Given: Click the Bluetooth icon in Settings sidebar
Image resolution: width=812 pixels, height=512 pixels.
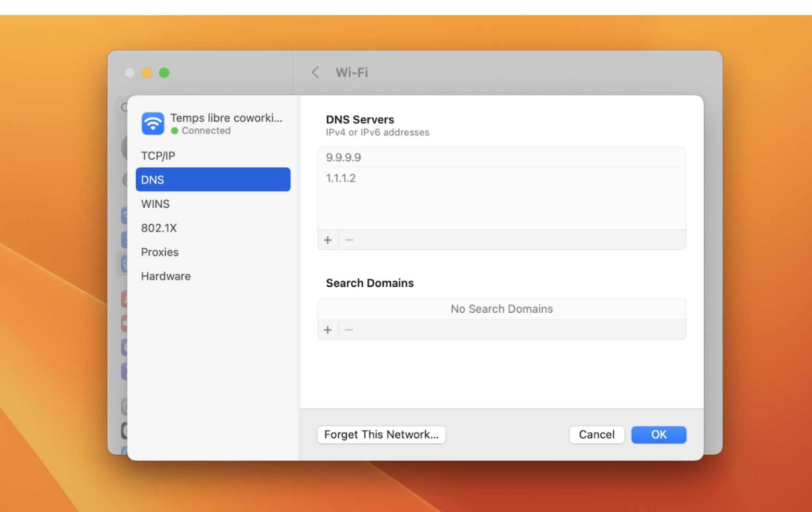Looking at the screenshot, I should (x=125, y=239).
